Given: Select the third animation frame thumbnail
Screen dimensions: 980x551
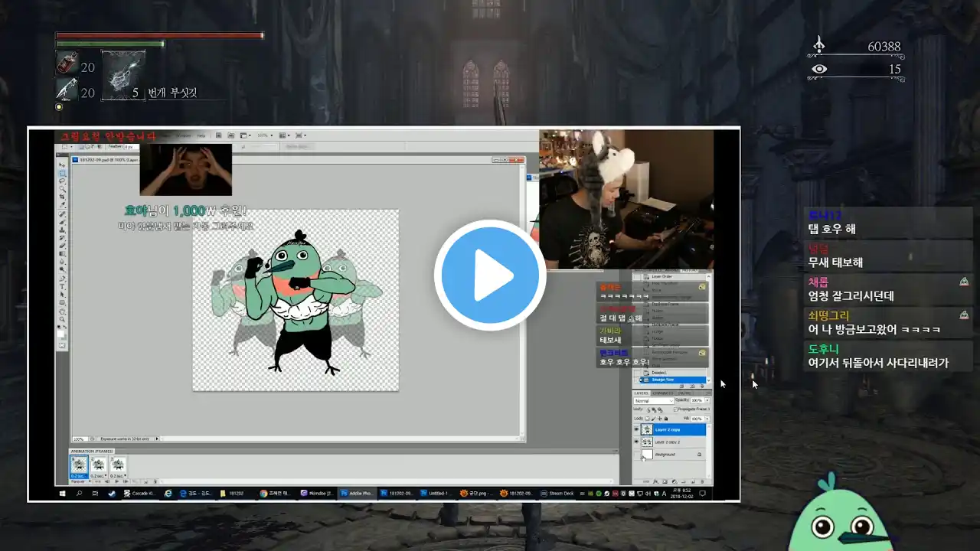Looking at the screenshot, I should pos(118,465).
